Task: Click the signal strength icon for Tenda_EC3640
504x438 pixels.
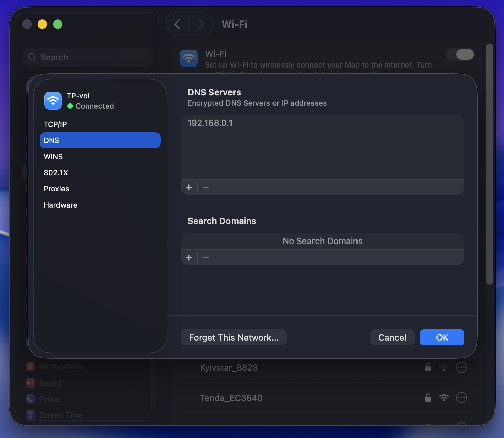Action: (444, 398)
